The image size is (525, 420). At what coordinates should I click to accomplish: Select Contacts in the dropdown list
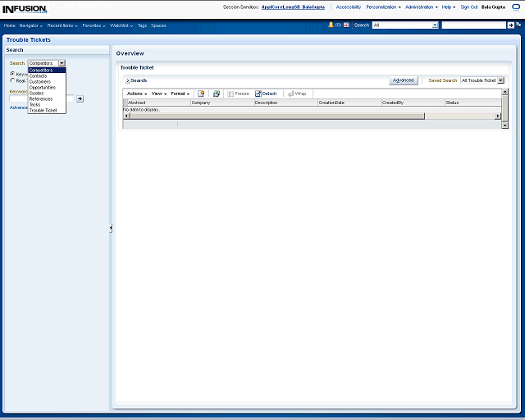click(47, 76)
